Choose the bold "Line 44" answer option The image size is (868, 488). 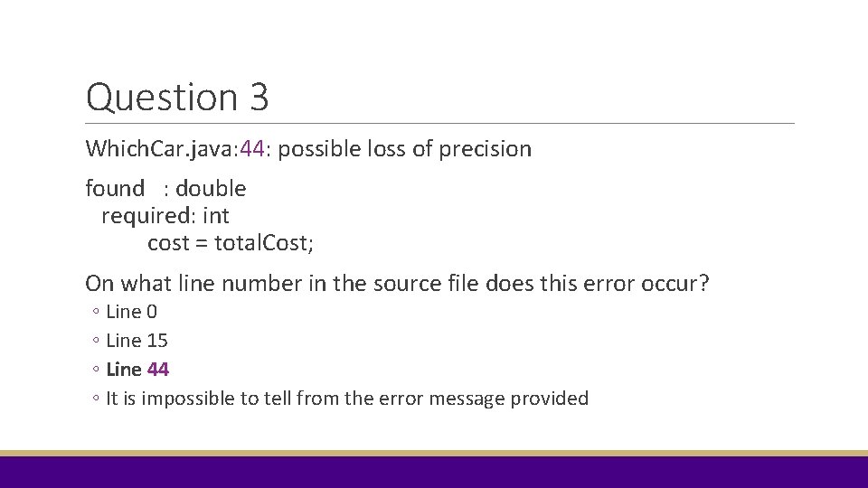pos(137,370)
